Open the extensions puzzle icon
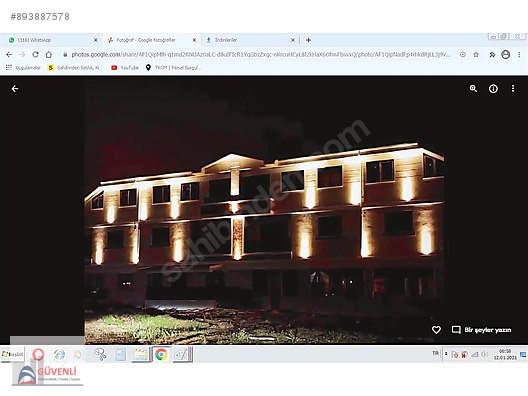The width and height of the screenshot is (528, 396). pos(492,55)
